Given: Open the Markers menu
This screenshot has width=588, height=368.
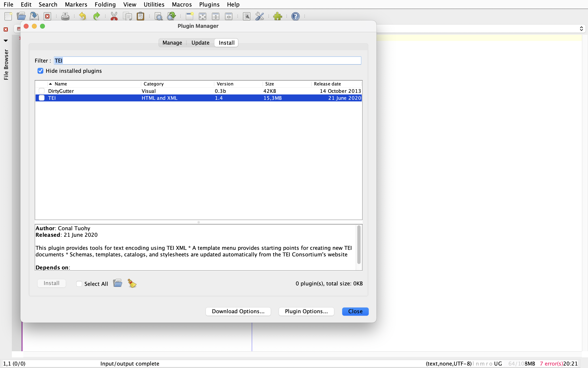Looking at the screenshot, I should click(x=76, y=4).
